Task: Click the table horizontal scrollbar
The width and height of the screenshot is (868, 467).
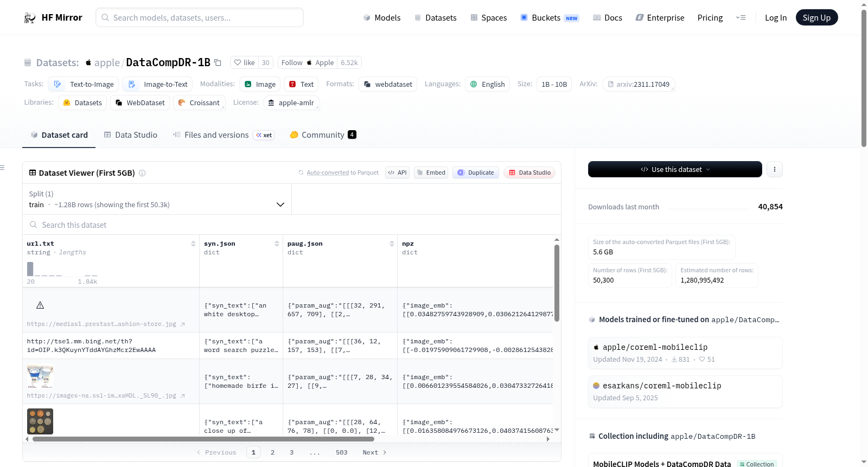Action: (x=203, y=439)
